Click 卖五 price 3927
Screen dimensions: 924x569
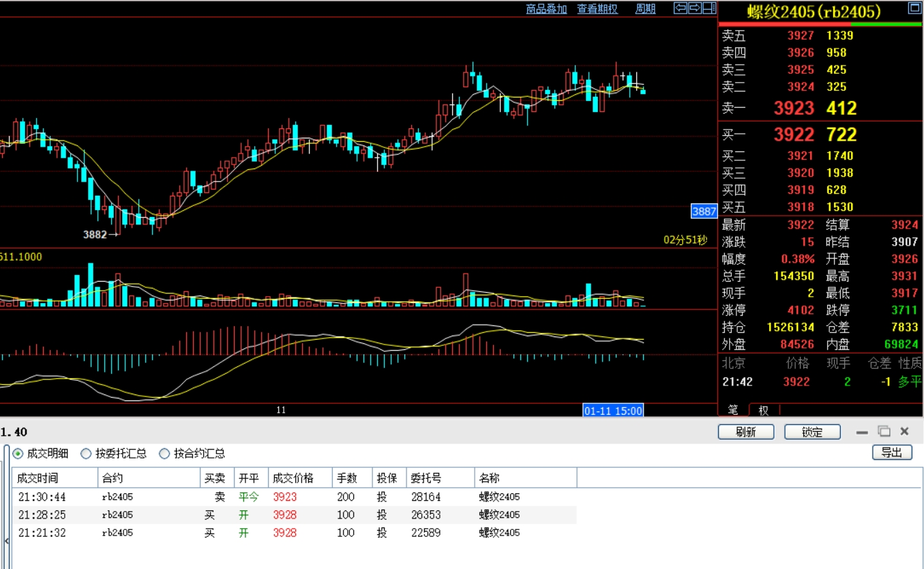pyautogui.click(x=801, y=35)
